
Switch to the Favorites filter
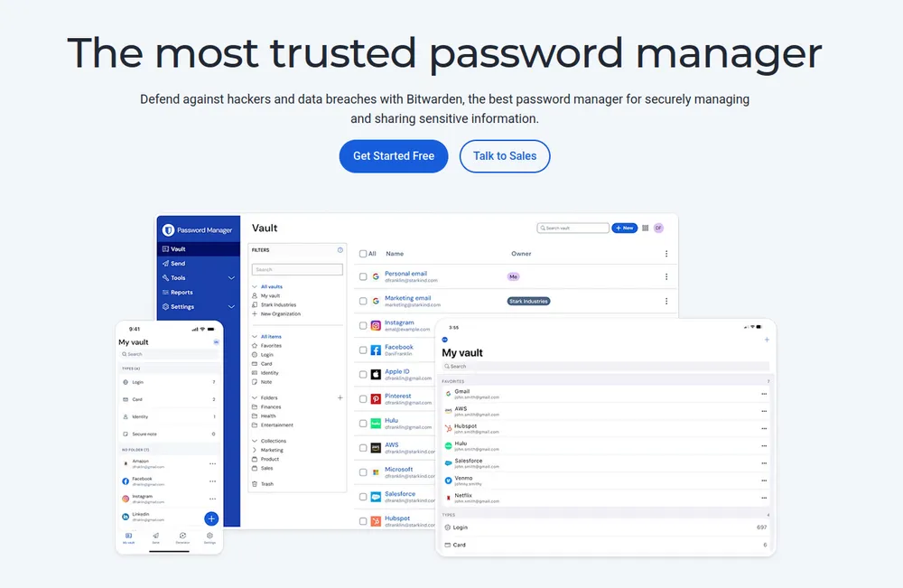pos(269,345)
